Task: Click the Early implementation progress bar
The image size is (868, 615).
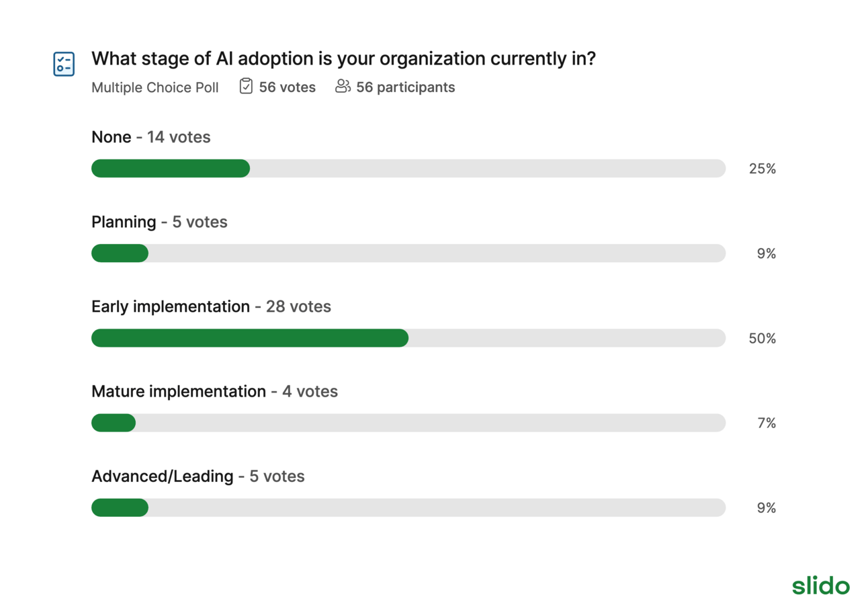Action: (x=408, y=338)
